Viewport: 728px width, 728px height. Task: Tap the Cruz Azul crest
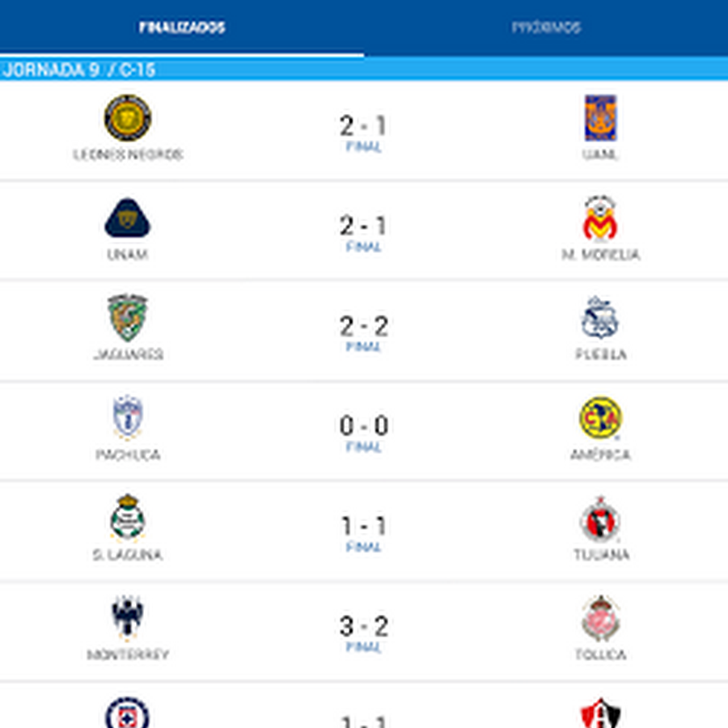[x=128, y=713]
